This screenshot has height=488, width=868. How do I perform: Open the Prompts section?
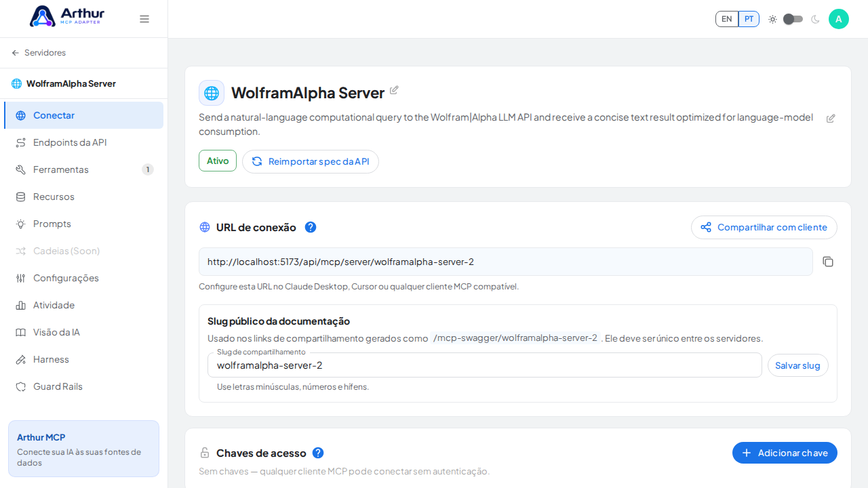click(x=83, y=224)
